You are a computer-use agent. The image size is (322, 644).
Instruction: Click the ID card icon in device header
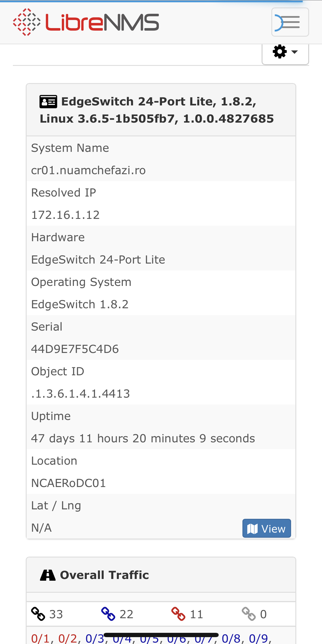48,101
